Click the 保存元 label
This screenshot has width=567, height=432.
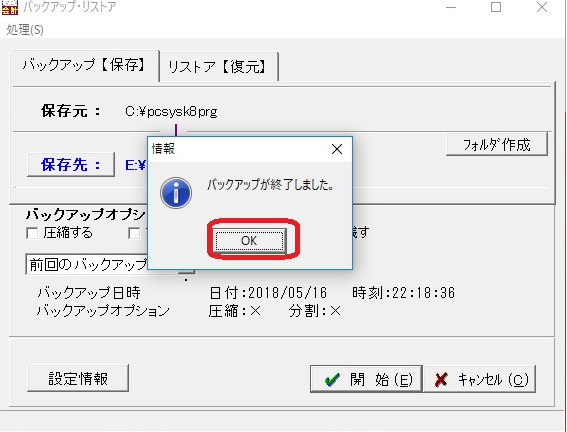(x=71, y=111)
